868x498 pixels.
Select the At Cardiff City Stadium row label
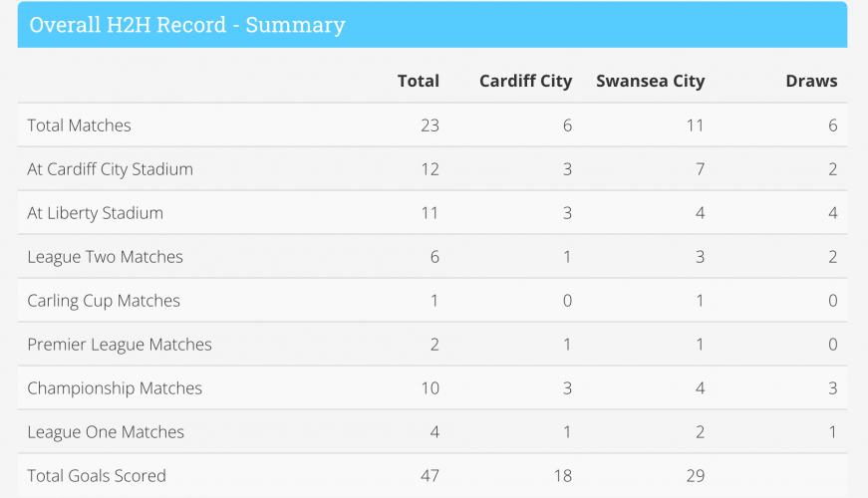click(110, 169)
